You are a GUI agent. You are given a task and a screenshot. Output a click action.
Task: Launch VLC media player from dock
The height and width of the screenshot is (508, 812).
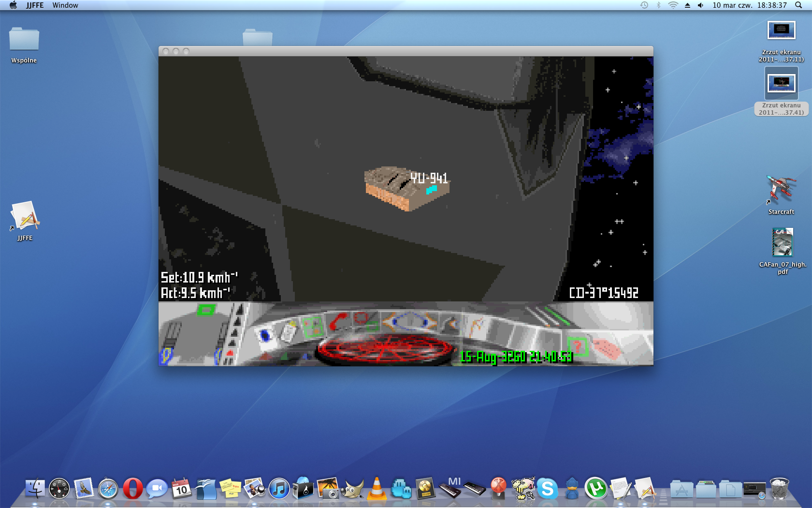(x=377, y=489)
